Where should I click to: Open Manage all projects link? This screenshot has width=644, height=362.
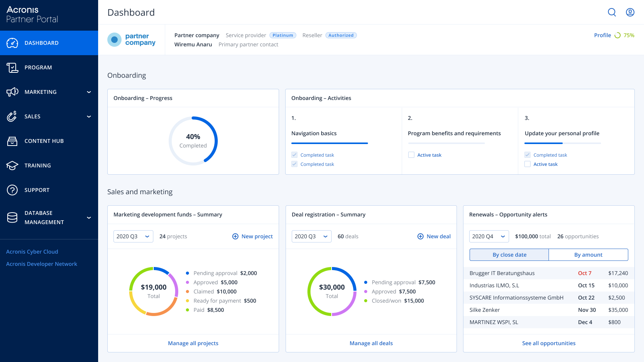[193, 343]
